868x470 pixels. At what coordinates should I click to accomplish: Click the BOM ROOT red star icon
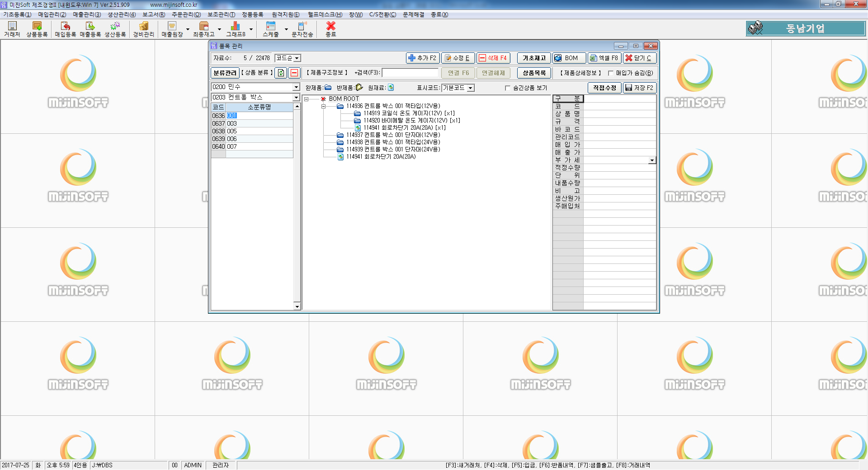point(323,99)
